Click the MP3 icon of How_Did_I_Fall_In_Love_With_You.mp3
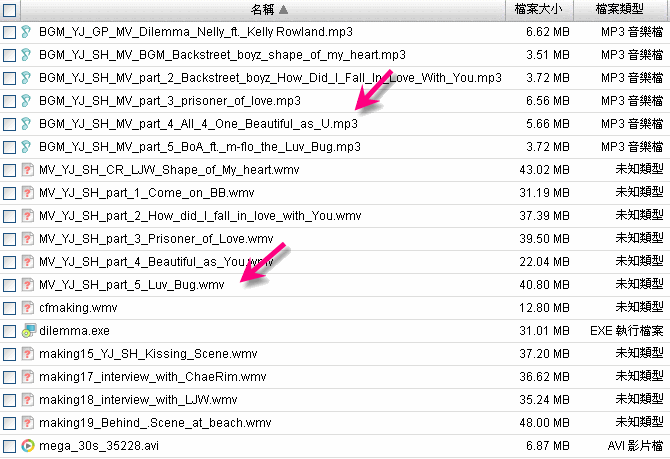670x459 pixels. click(26, 78)
